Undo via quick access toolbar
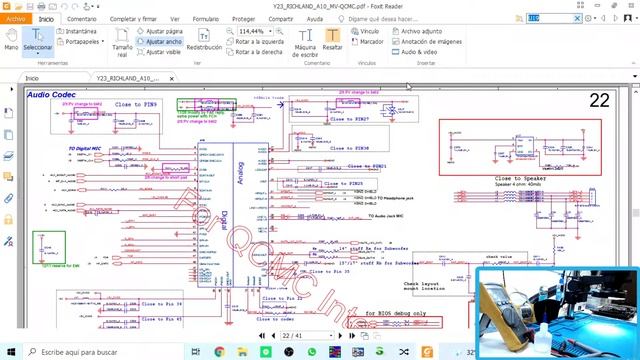Viewport: 640px width, 360px height. pyautogui.click(x=64, y=6)
